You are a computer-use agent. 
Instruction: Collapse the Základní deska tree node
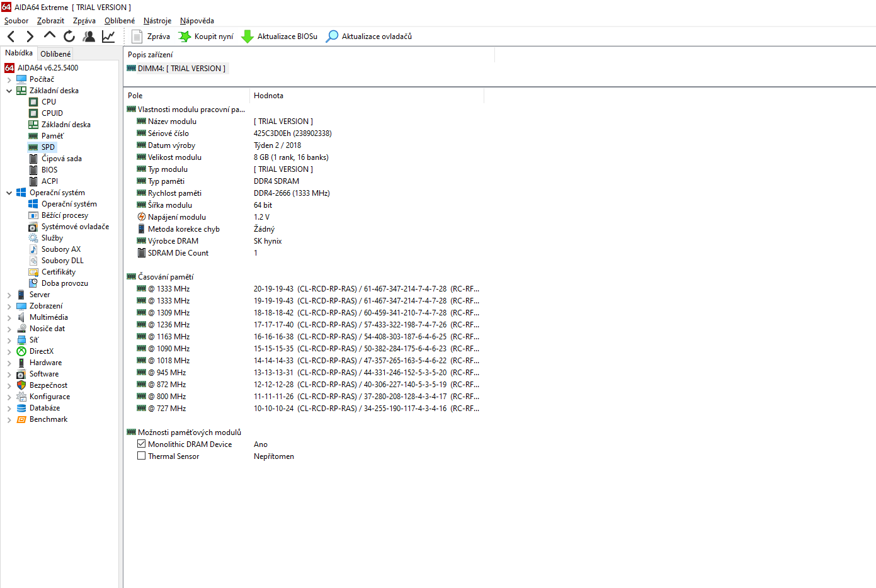pos(9,91)
